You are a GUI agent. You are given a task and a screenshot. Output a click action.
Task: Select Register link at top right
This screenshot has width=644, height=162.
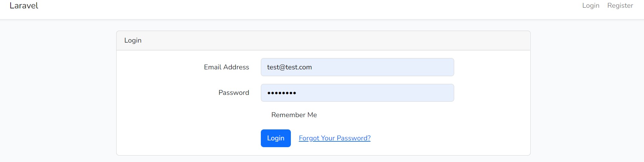pos(620,5)
